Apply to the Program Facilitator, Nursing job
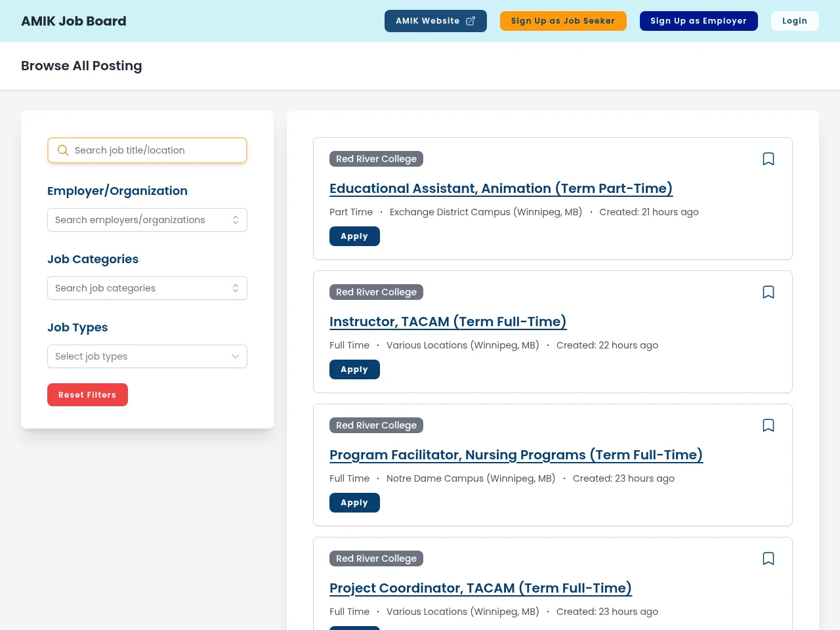840x630 pixels. coord(354,503)
